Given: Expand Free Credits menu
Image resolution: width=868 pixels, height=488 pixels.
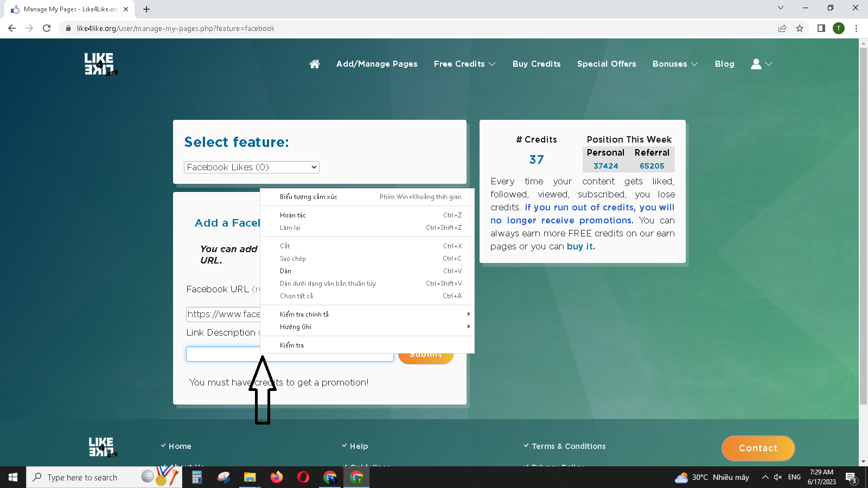Looking at the screenshot, I should coord(464,64).
